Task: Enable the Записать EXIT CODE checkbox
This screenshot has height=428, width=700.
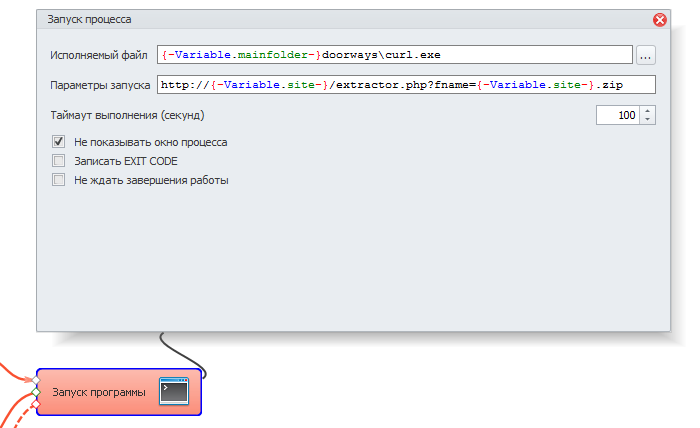Action: 58,161
